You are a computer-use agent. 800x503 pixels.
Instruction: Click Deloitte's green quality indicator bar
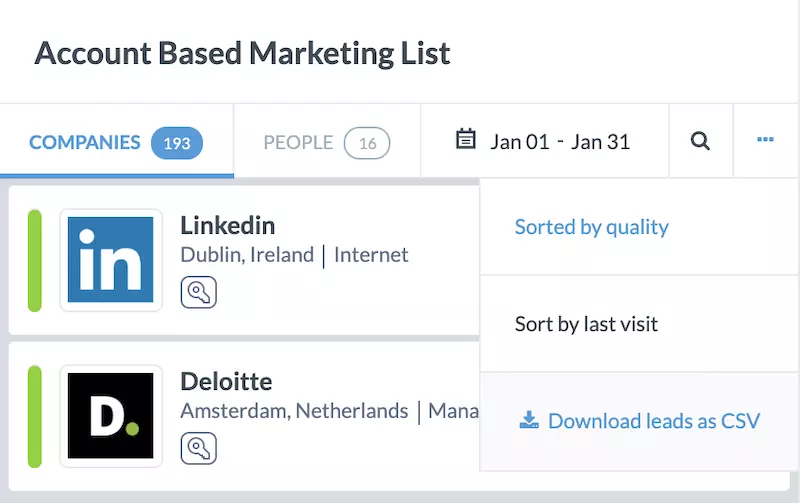35,416
